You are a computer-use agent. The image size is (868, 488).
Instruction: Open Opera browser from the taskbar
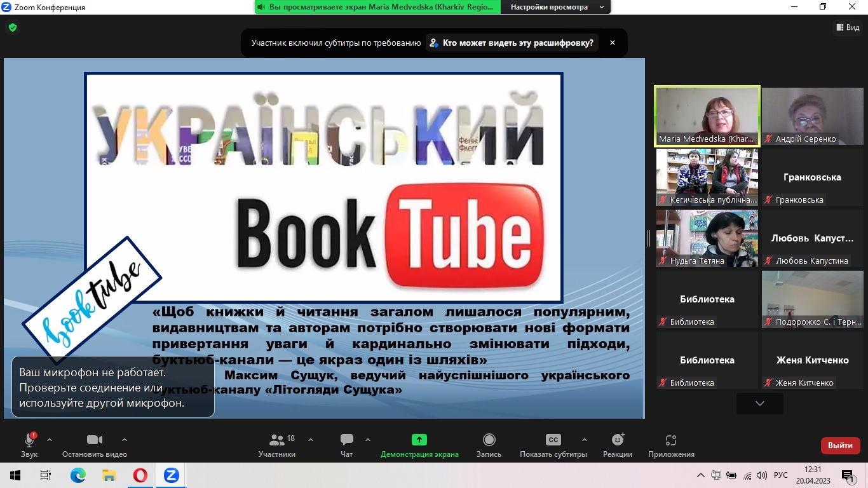tap(140, 475)
